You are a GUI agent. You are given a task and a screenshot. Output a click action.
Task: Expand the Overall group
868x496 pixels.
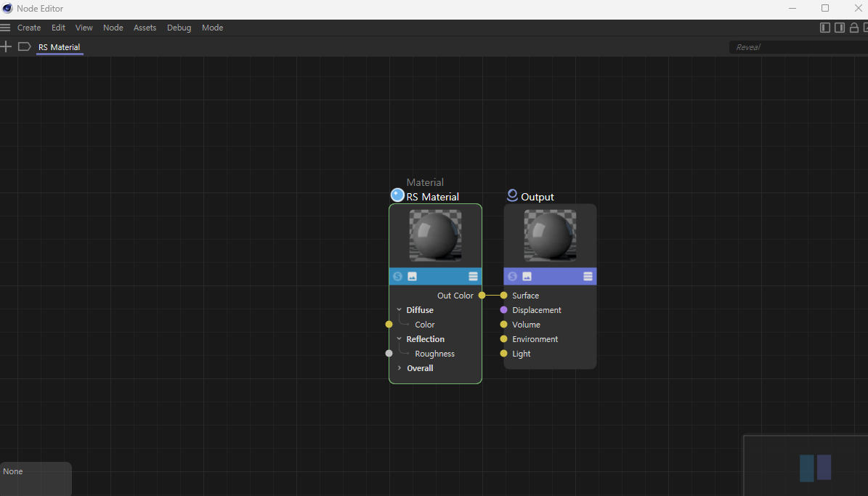tap(399, 368)
